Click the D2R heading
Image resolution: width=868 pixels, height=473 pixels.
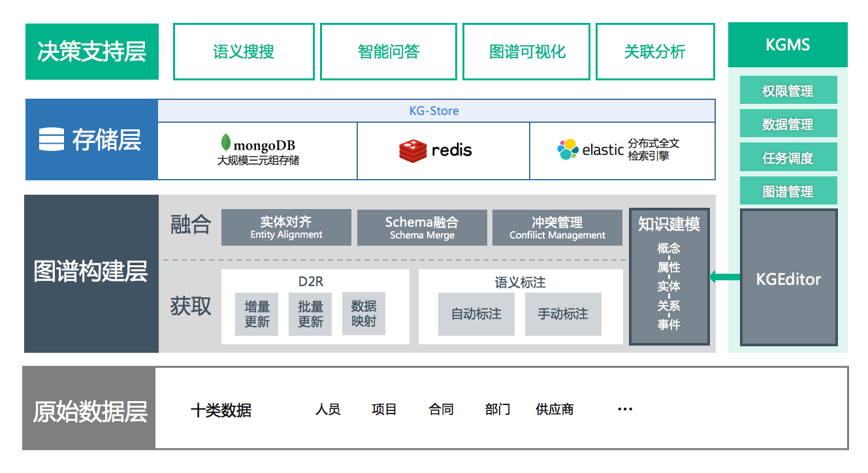(311, 282)
